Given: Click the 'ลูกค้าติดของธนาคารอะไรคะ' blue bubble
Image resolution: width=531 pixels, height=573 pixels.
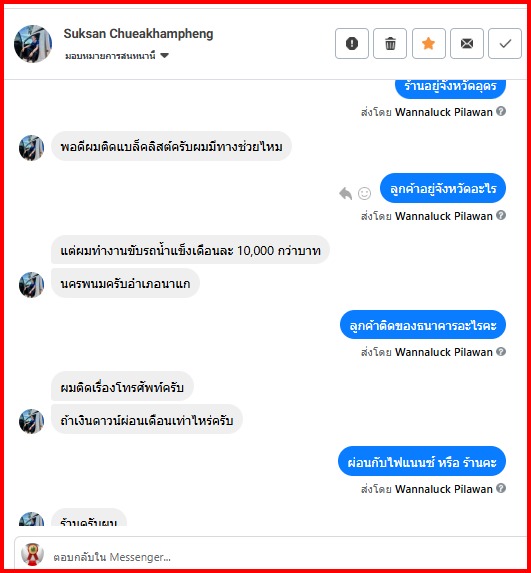Looking at the screenshot, I should (423, 325).
